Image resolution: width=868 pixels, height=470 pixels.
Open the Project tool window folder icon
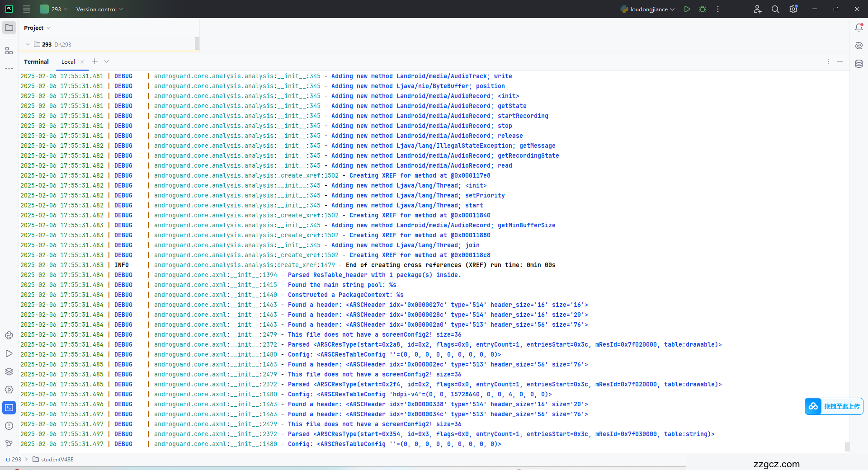[x=9, y=28]
